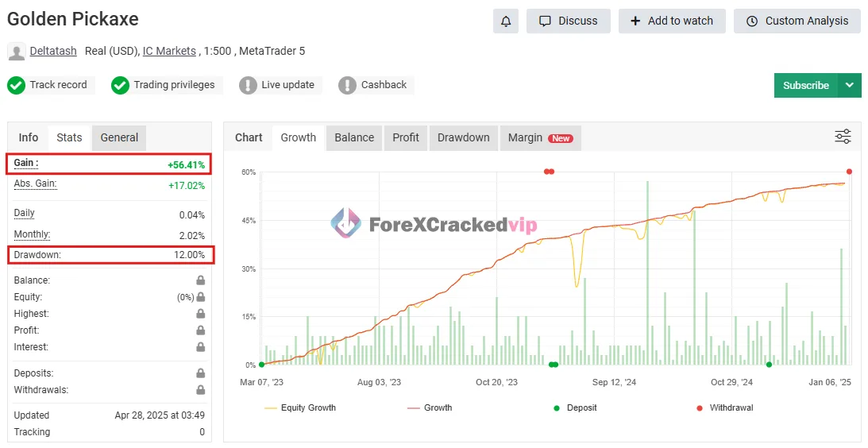Open the Custom Analysis options
Viewport: 868px width, 448px height.
[x=797, y=21]
